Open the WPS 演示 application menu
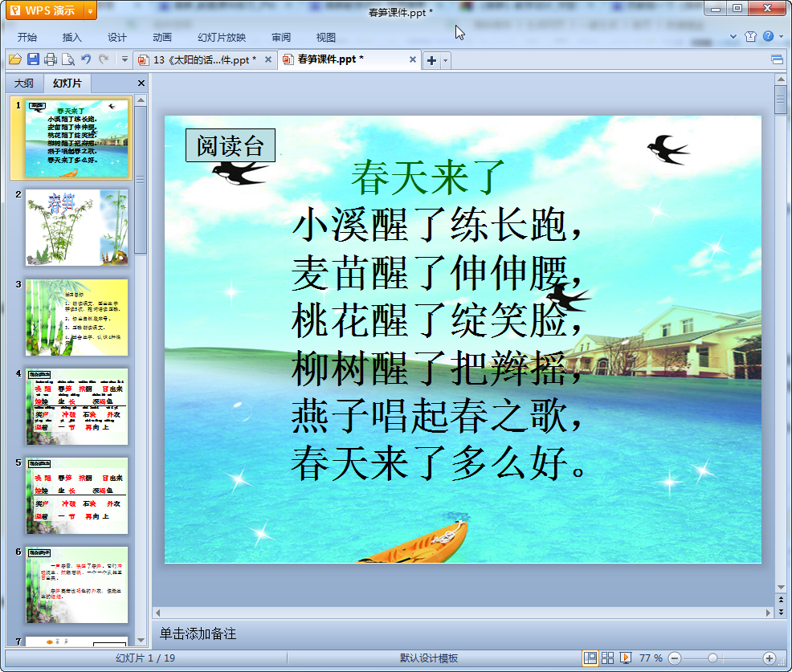The image size is (792, 672). pos(46,10)
